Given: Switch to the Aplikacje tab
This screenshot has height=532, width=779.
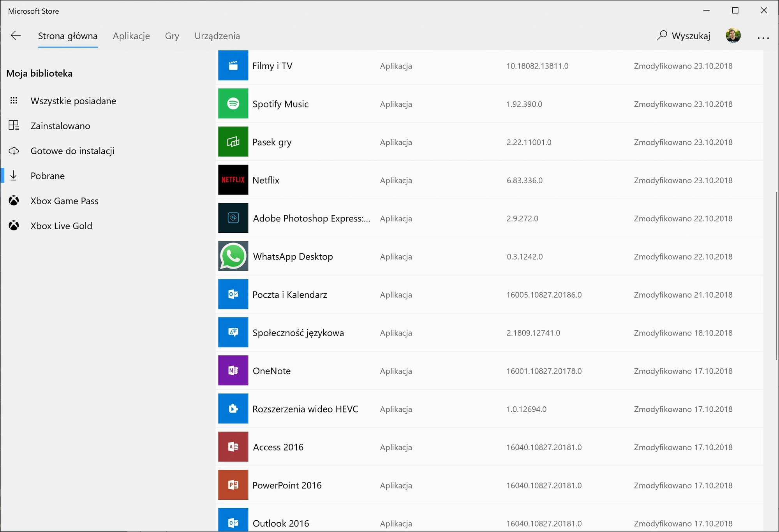Looking at the screenshot, I should coord(131,36).
